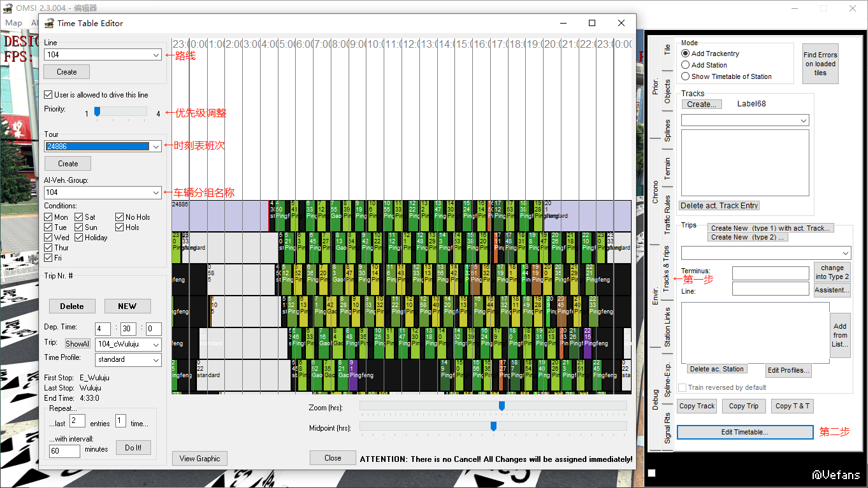868x488 pixels.
Task: Open the Map menu
Action: tap(13, 23)
